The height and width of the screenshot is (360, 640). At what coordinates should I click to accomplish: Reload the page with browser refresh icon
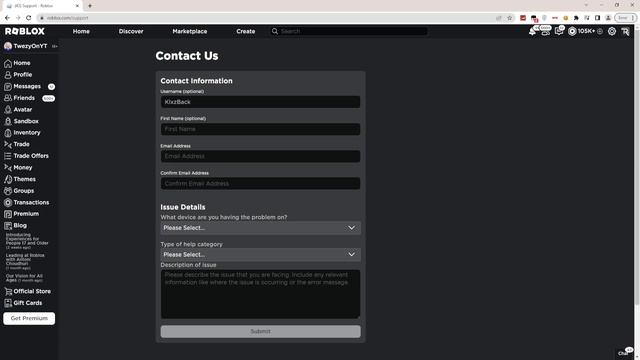(29, 18)
